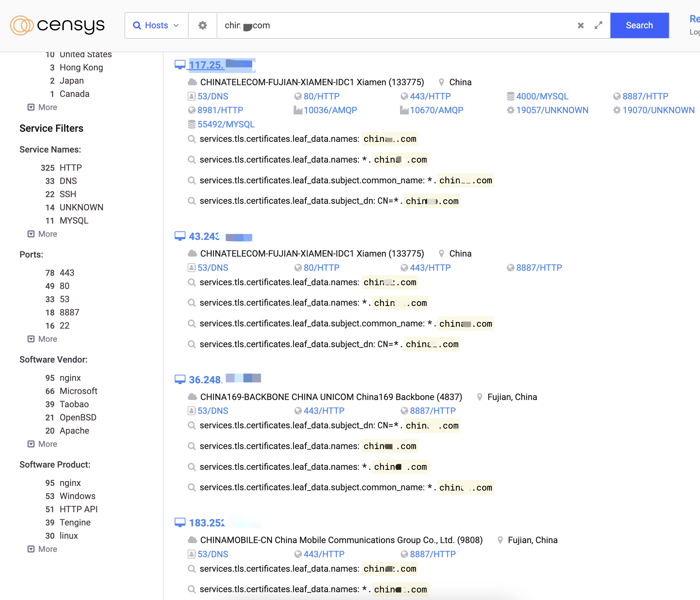Open Hosts search type dropdown
This screenshot has height=600, width=700.
[156, 25]
